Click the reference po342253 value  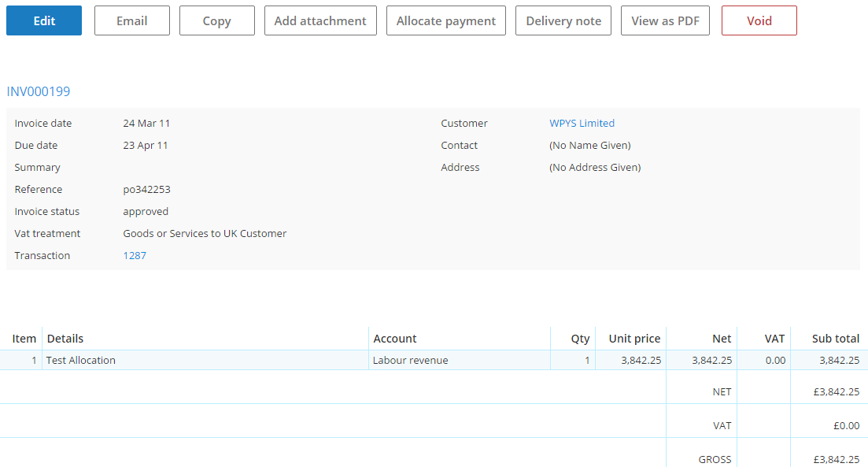146,190
